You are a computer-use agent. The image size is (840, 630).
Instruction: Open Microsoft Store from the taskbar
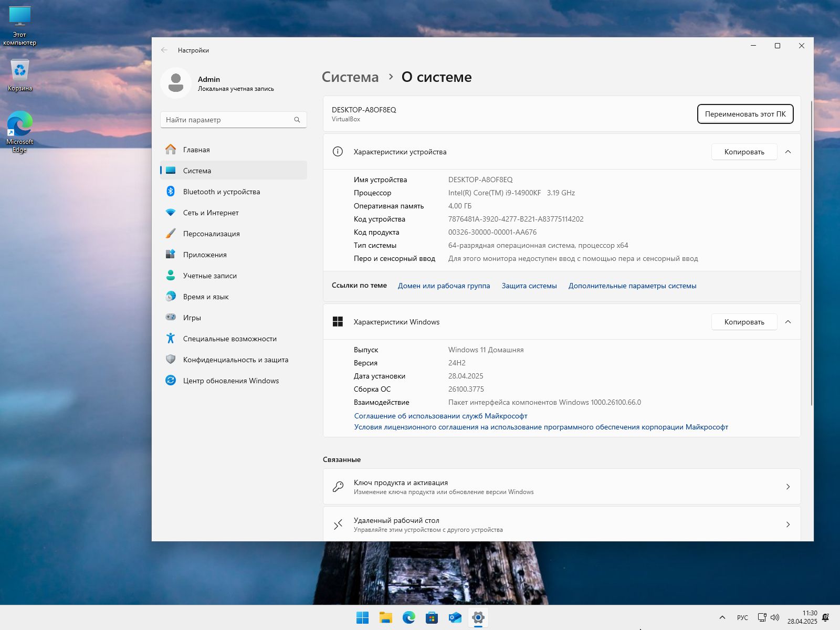pos(432,618)
